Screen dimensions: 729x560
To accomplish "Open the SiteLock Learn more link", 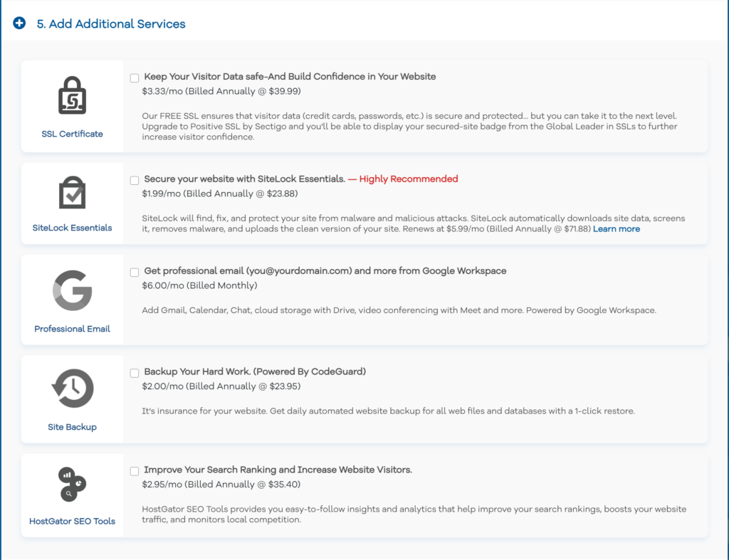I will (x=617, y=228).
